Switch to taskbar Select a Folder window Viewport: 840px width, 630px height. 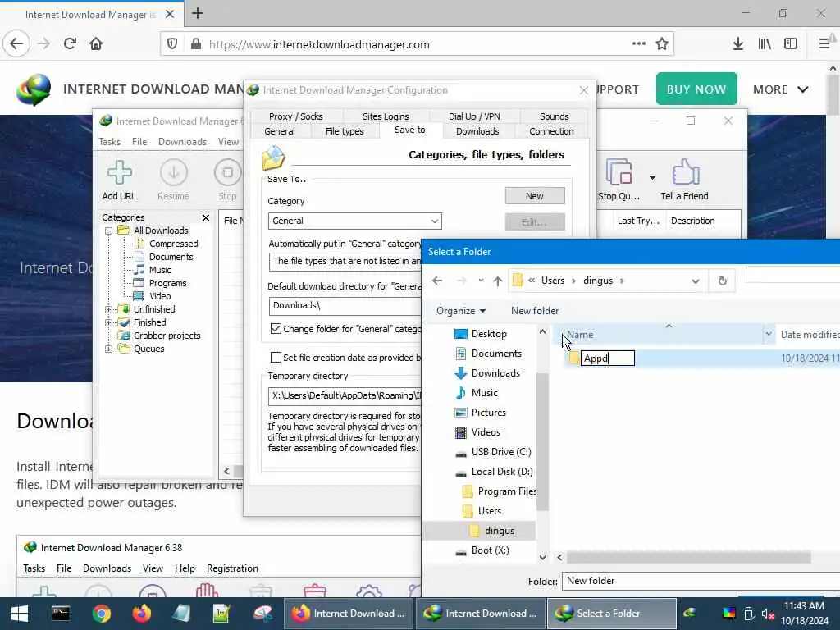point(610,614)
